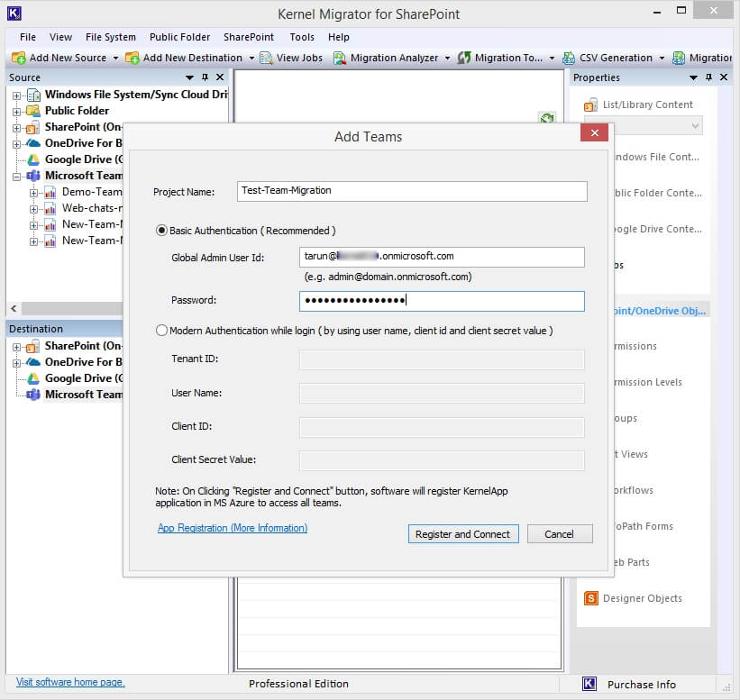This screenshot has width=740, height=700.
Task: Expand the Web-chats project node
Action: [33, 209]
